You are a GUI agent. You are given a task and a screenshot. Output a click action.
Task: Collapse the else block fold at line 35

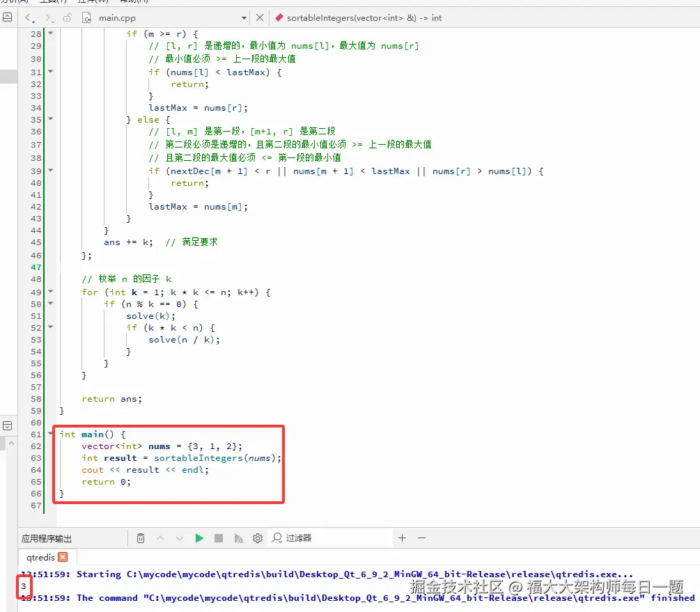(x=50, y=119)
